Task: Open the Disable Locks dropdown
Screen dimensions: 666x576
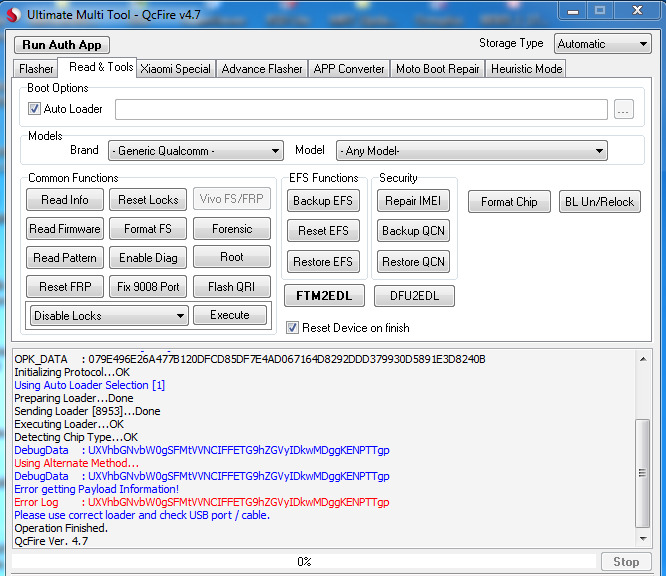Action: click(x=109, y=316)
